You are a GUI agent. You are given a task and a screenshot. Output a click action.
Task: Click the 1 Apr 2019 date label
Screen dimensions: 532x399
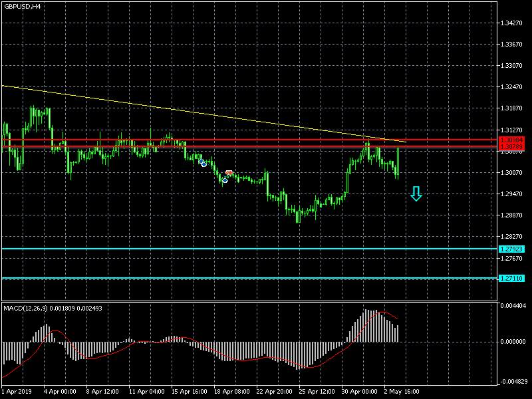pyautogui.click(x=16, y=391)
